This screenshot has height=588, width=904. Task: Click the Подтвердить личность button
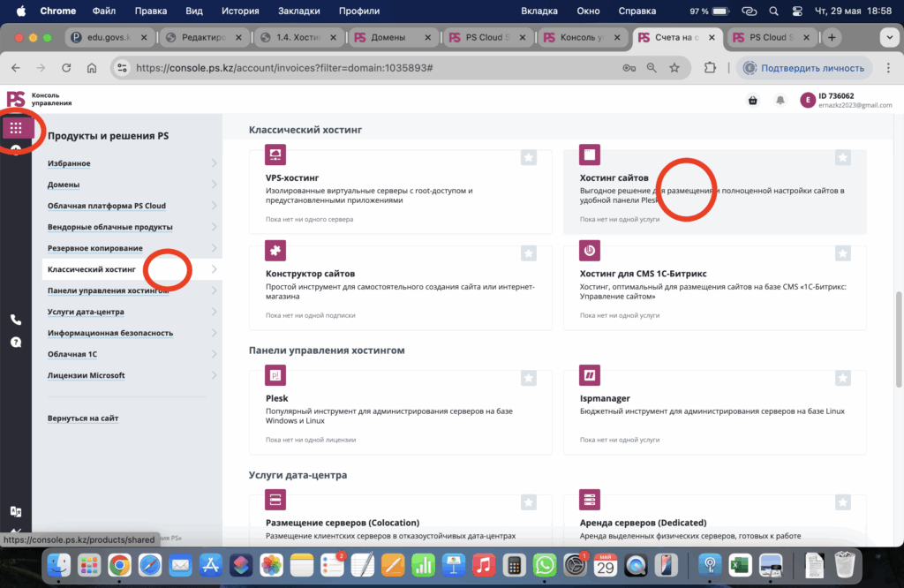[x=803, y=68]
